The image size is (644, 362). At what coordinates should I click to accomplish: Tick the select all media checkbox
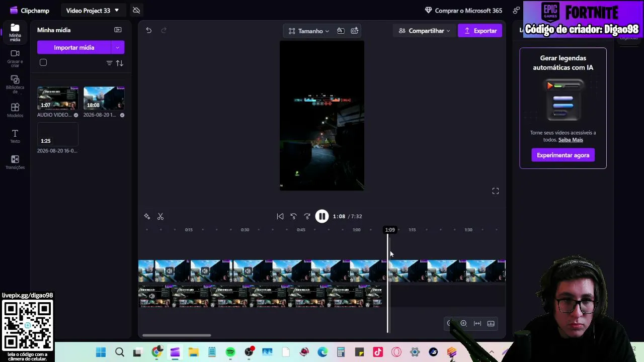[43, 63]
